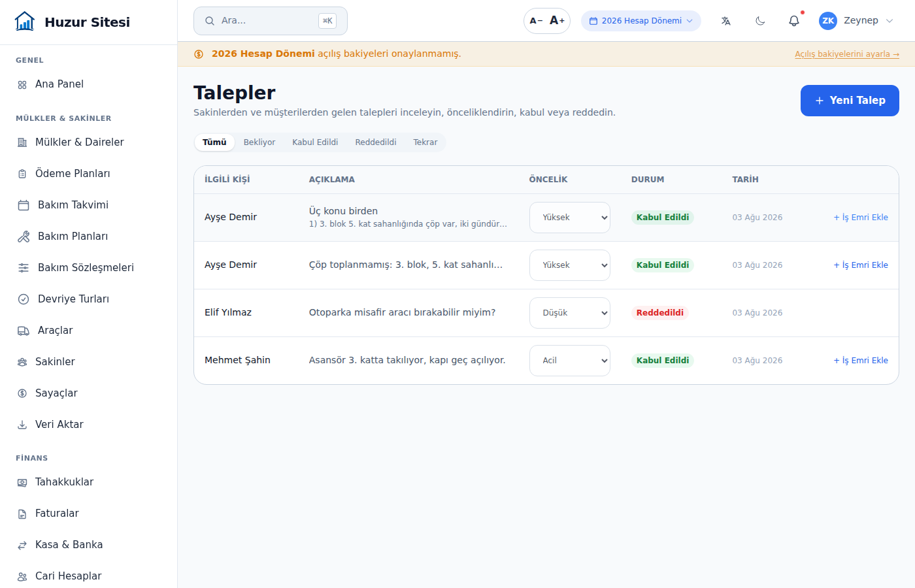Switch to the Bekliyor filter tab

pos(259,142)
